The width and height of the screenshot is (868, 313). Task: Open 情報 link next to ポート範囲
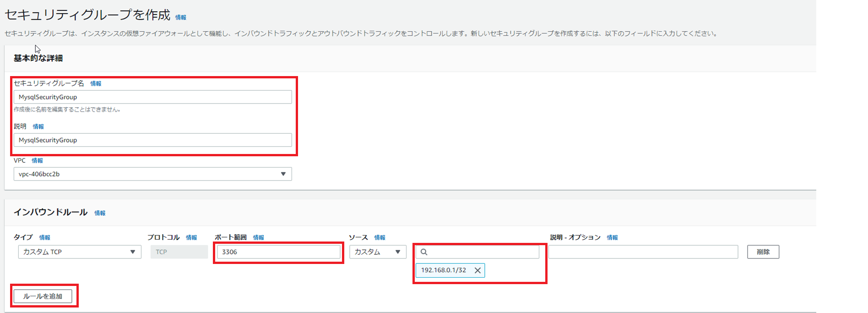tap(259, 237)
